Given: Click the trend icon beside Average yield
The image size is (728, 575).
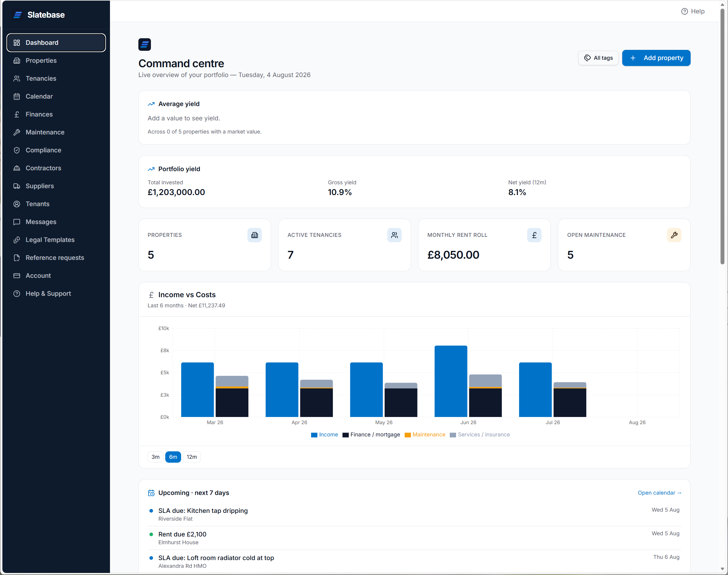Looking at the screenshot, I should pos(151,104).
